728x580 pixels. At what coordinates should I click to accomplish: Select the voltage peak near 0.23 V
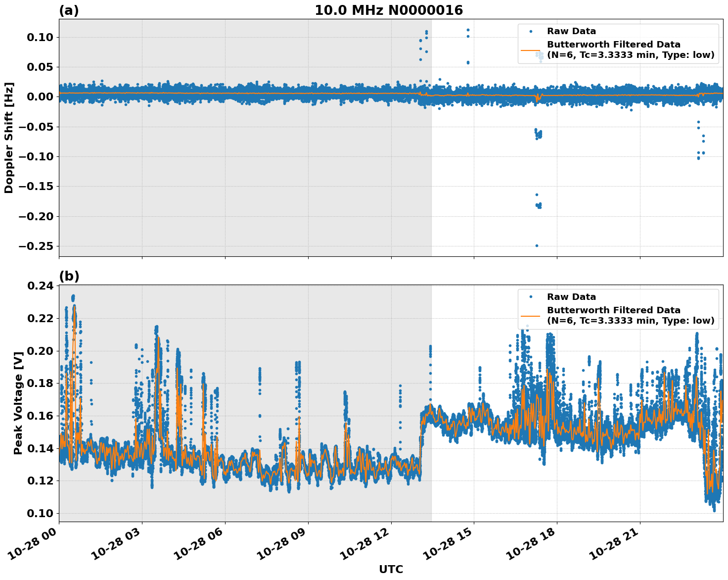73,297
